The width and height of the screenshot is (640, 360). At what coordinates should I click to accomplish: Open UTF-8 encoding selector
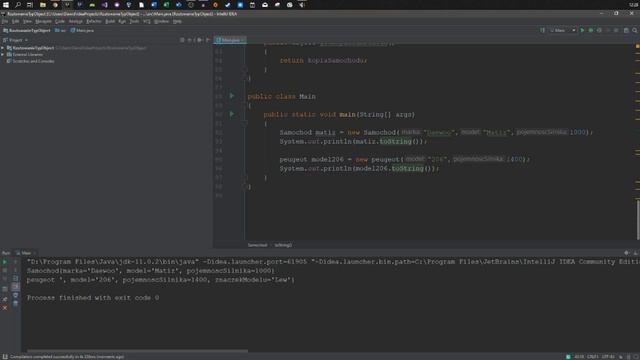pyautogui.click(x=608, y=357)
